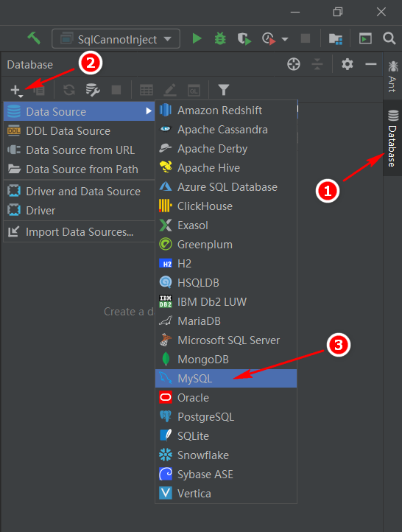The image size is (402, 532).
Task: Click the data source properties wrench icon
Action: click(x=93, y=90)
